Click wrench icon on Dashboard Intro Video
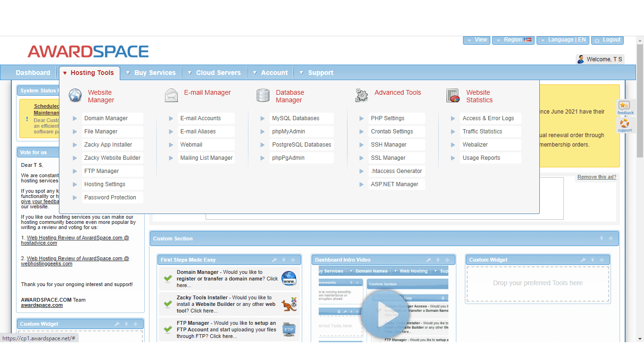The image size is (644, 362). point(429,260)
